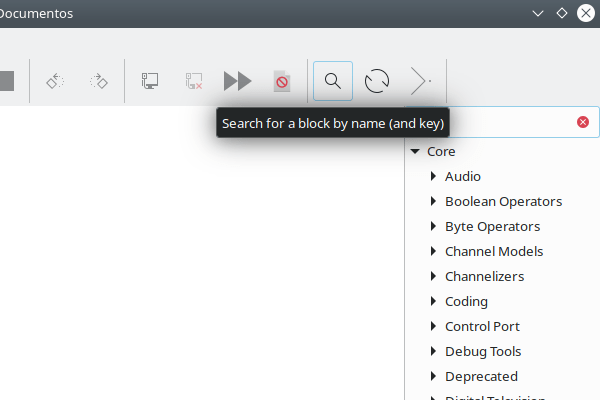Reload blocks with circular arrows icon
Screen dimensions: 600x400
click(377, 81)
